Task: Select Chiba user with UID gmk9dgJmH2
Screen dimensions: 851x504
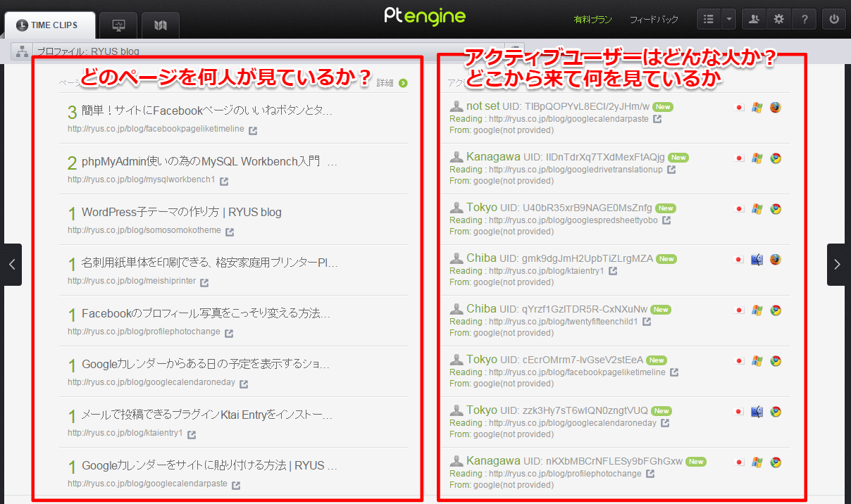Action: pyautogui.click(x=481, y=258)
